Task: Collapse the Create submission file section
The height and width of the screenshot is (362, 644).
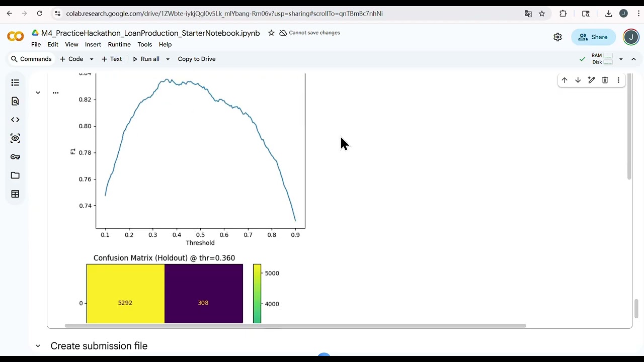Action: (38, 346)
